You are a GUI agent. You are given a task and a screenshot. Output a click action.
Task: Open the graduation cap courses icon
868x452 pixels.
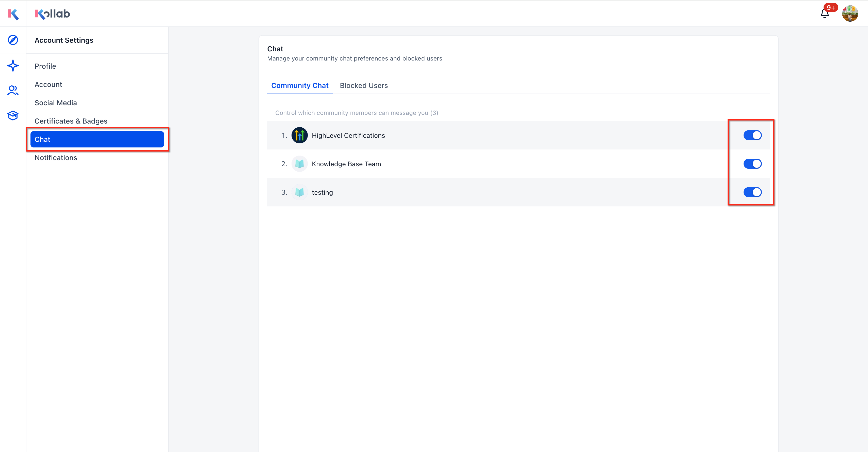tap(13, 115)
